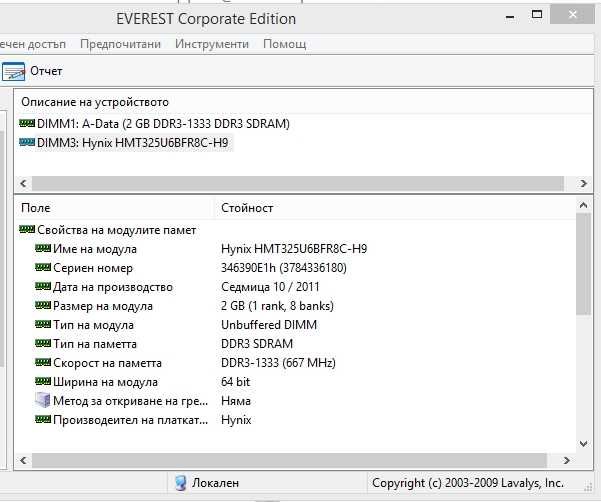
Task: Click the value Unbuffered DIMM
Action: pos(269,325)
